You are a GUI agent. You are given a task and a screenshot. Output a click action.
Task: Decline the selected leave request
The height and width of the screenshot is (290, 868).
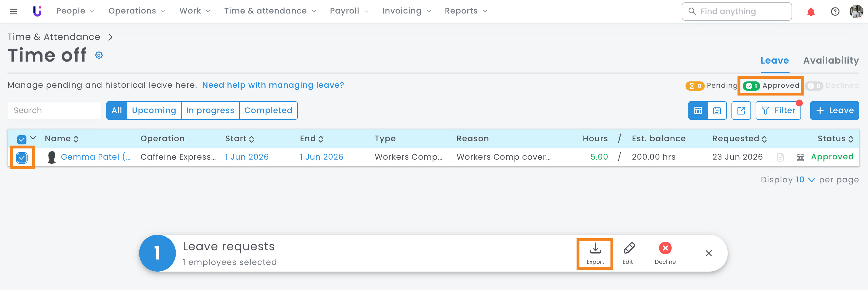pyautogui.click(x=665, y=253)
